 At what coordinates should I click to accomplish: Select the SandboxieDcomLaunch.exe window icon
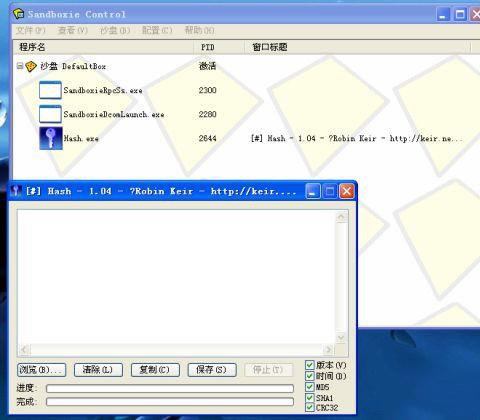pos(50,114)
